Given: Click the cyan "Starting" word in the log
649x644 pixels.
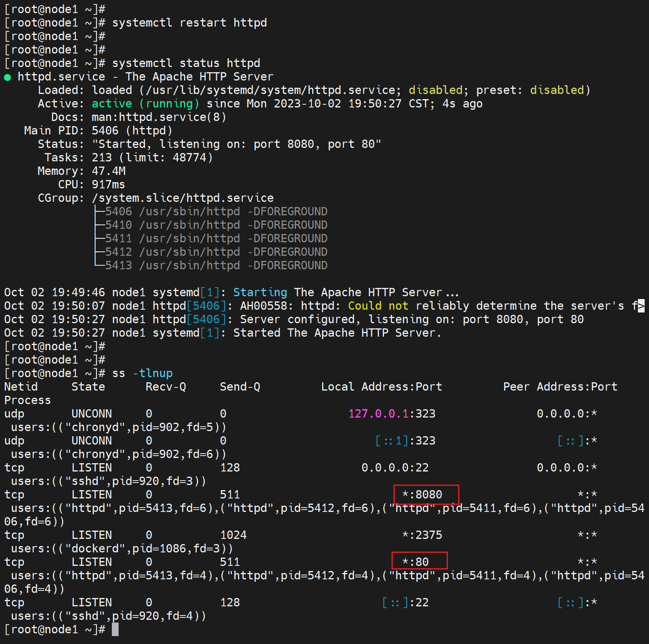Looking at the screenshot, I should coord(260,292).
